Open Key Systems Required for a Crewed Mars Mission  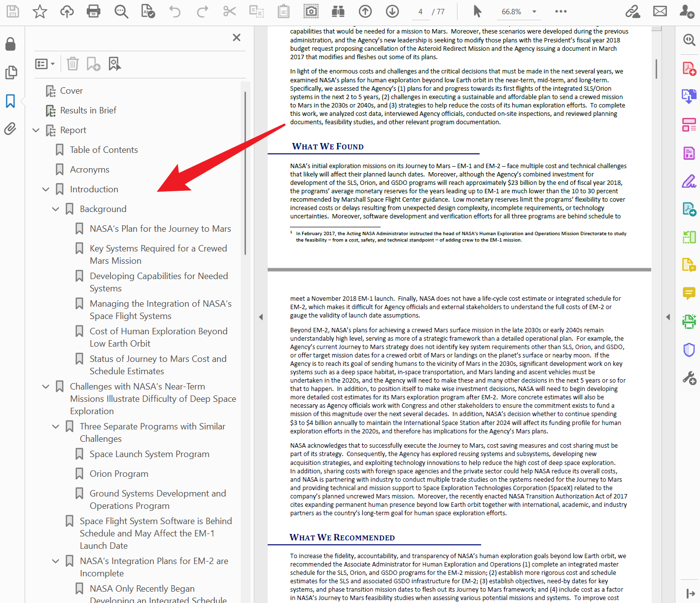(158, 254)
